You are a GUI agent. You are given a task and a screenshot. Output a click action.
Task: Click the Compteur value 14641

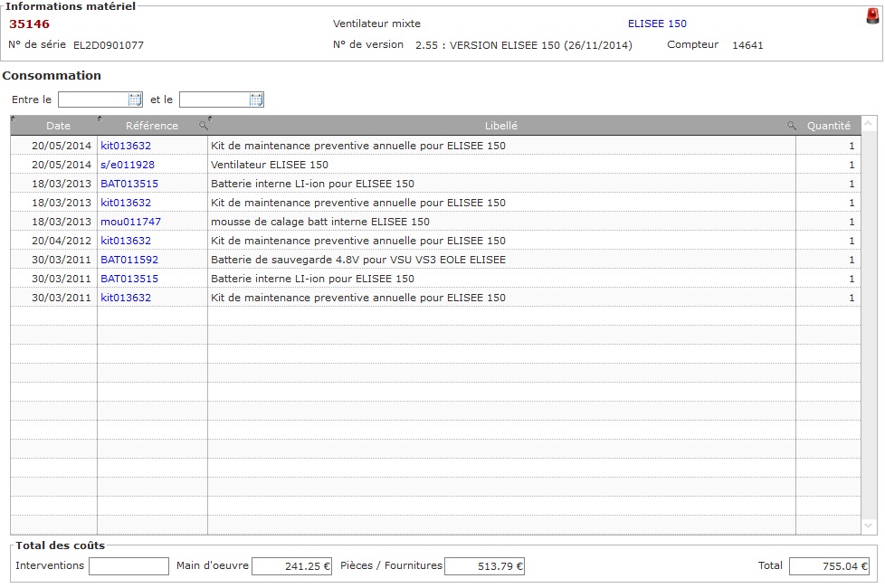tap(747, 45)
